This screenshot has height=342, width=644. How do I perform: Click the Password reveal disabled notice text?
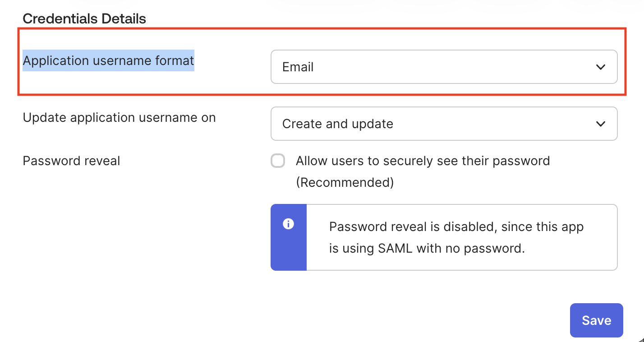tap(456, 237)
